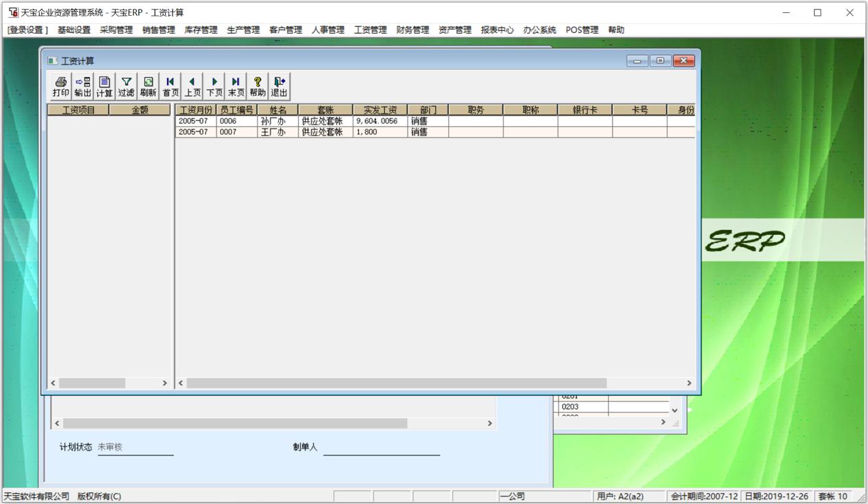Open the 报表中心 menu
This screenshot has height=504, width=868.
tap(497, 30)
